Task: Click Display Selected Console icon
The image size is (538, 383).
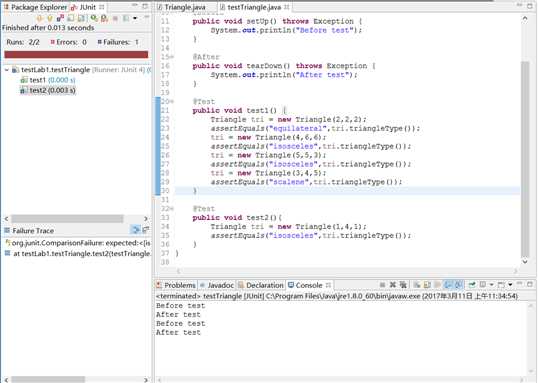Action: 483,285
